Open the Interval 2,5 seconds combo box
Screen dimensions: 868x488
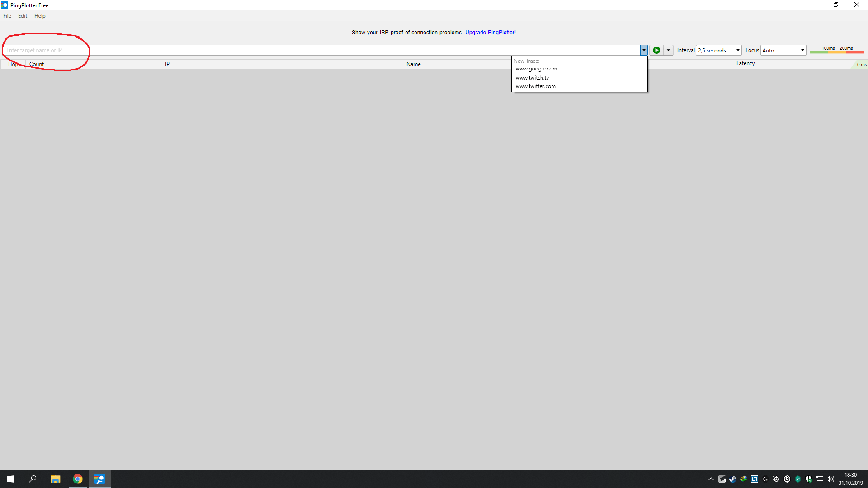coord(718,50)
